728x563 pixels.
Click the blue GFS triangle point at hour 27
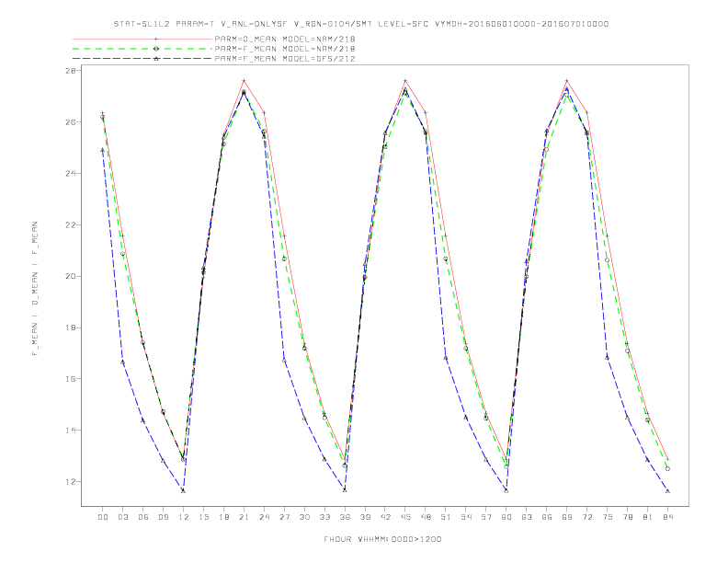tap(284, 361)
